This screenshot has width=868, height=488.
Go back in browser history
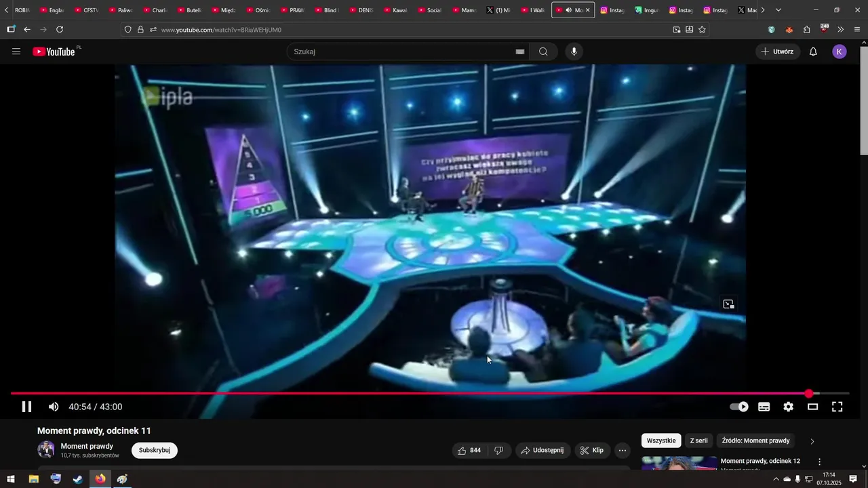coord(27,30)
